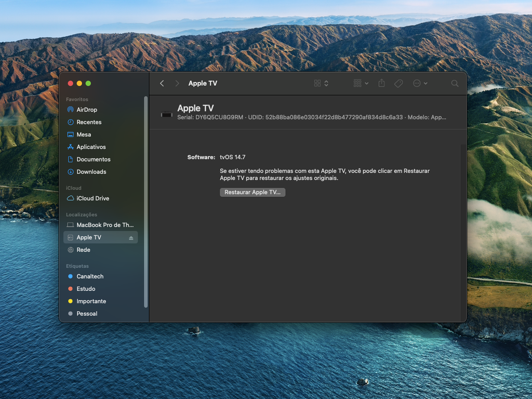Click the Apple TV device icon in header
The width and height of the screenshot is (532, 399).
167,115
